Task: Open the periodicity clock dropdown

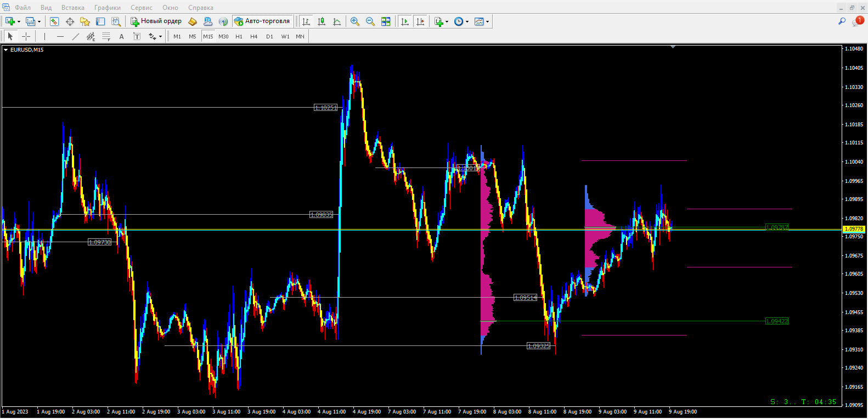Action: pos(467,22)
